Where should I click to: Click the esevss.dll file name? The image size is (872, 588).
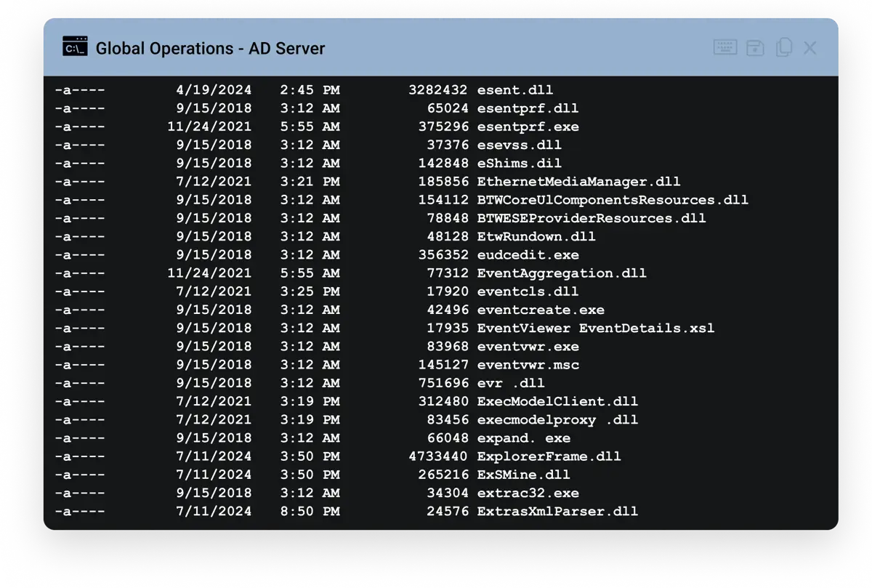(520, 145)
